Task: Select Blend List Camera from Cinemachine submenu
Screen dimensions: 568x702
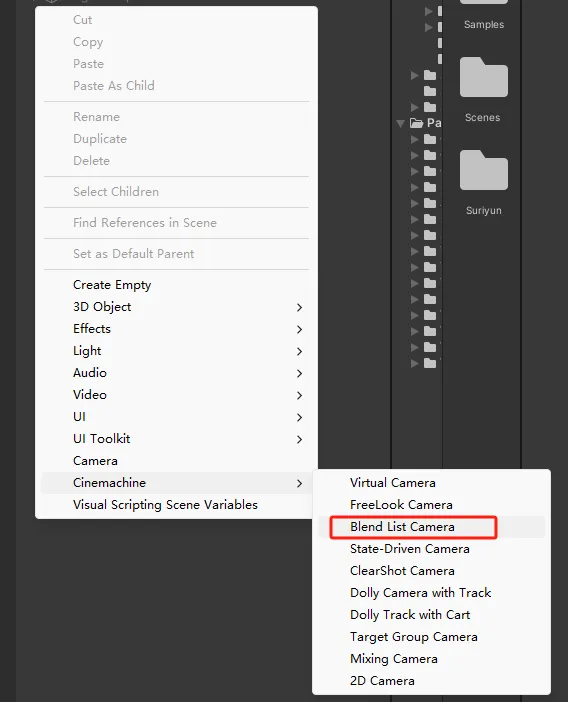Action: [431, 527]
